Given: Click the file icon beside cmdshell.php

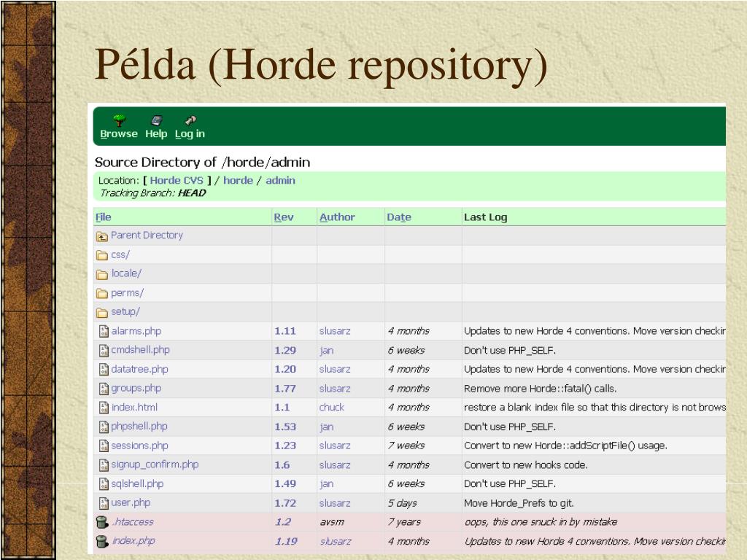Looking at the screenshot, I should 104,351.
